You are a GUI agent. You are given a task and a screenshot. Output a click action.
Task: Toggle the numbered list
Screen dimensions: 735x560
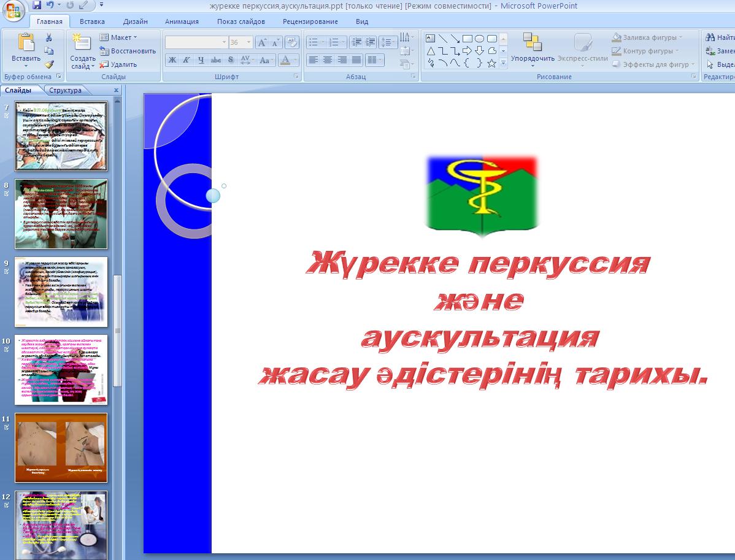click(x=337, y=43)
